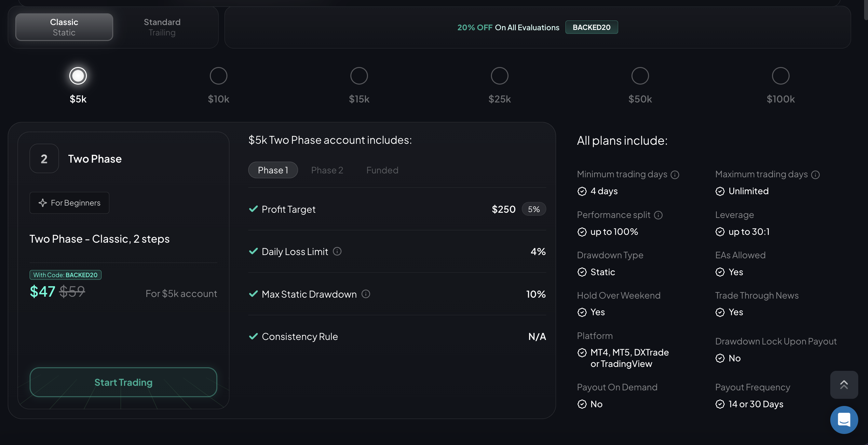The height and width of the screenshot is (445, 868).
Task: View the Funded tab details
Action: [x=382, y=170]
